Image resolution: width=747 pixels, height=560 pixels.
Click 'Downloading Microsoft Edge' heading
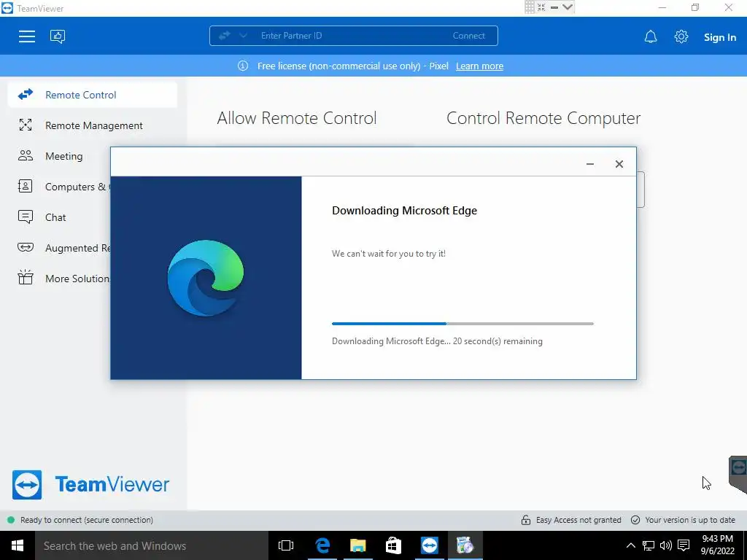click(x=404, y=211)
